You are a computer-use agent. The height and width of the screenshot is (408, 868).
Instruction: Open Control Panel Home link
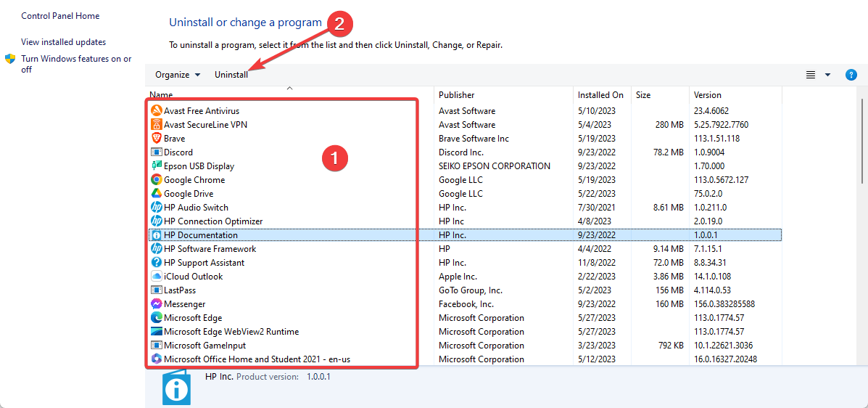tap(60, 15)
